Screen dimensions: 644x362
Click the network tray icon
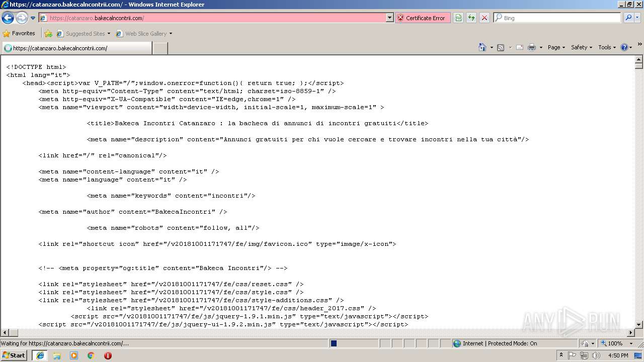pyautogui.click(x=584, y=355)
